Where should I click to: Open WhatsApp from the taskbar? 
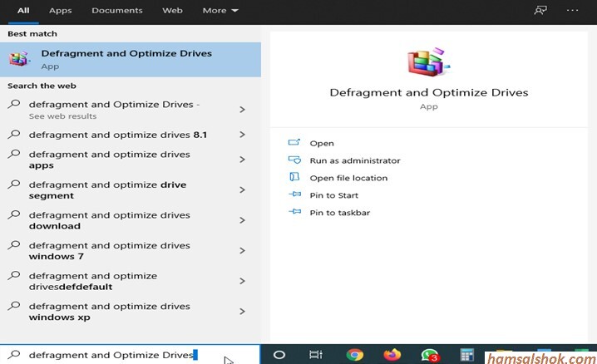click(430, 355)
